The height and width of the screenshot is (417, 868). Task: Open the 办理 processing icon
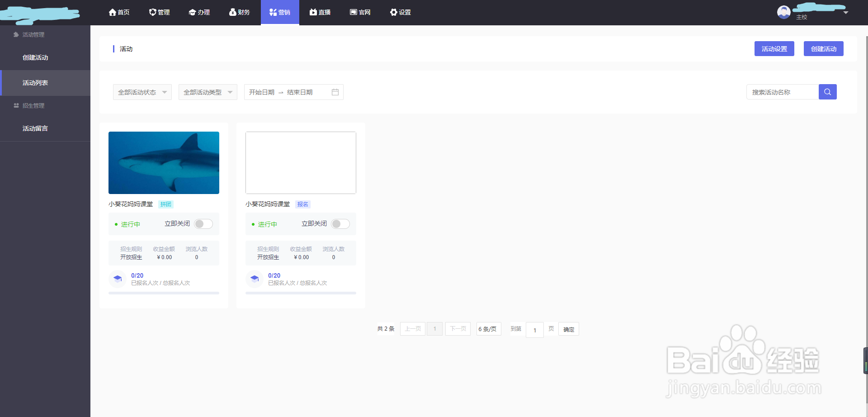[x=192, y=12]
